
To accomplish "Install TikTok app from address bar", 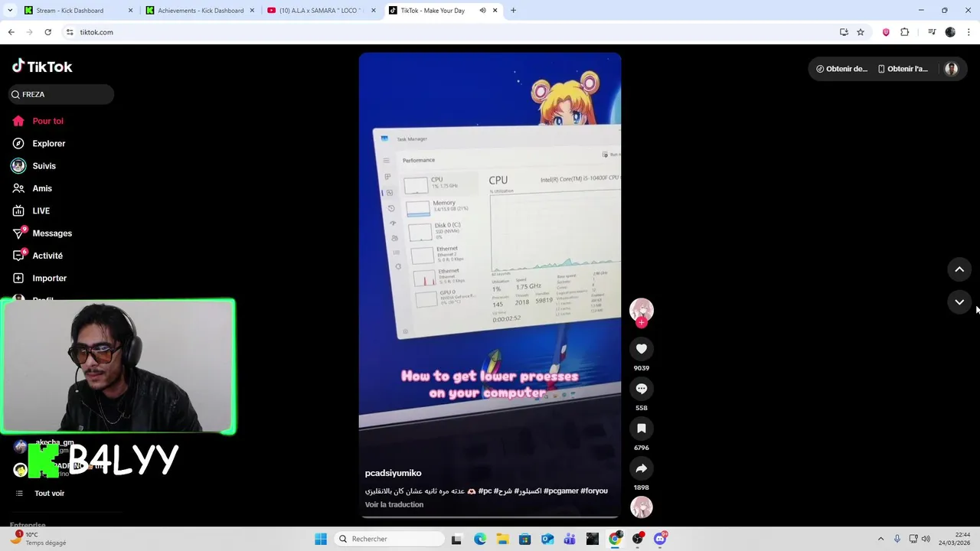I will 844,32.
